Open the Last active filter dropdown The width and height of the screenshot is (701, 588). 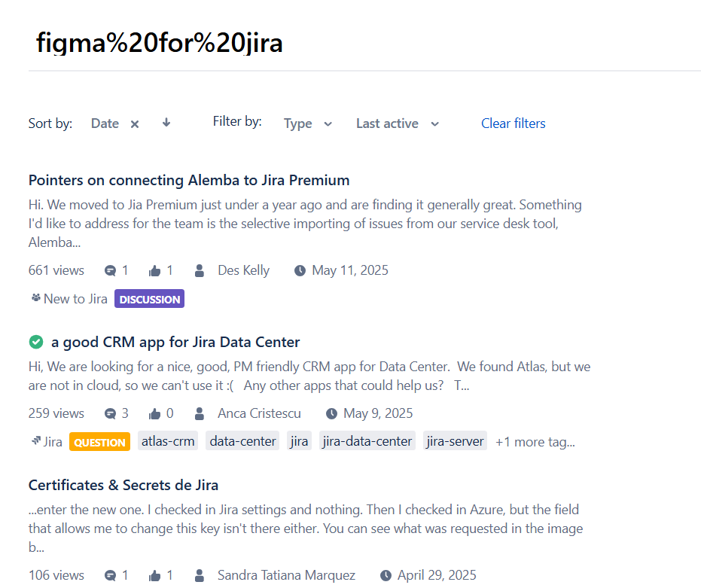click(x=398, y=124)
